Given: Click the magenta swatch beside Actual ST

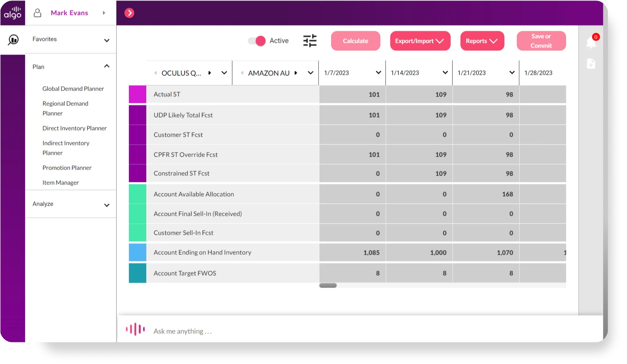Looking at the screenshot, I should [137, 94].
